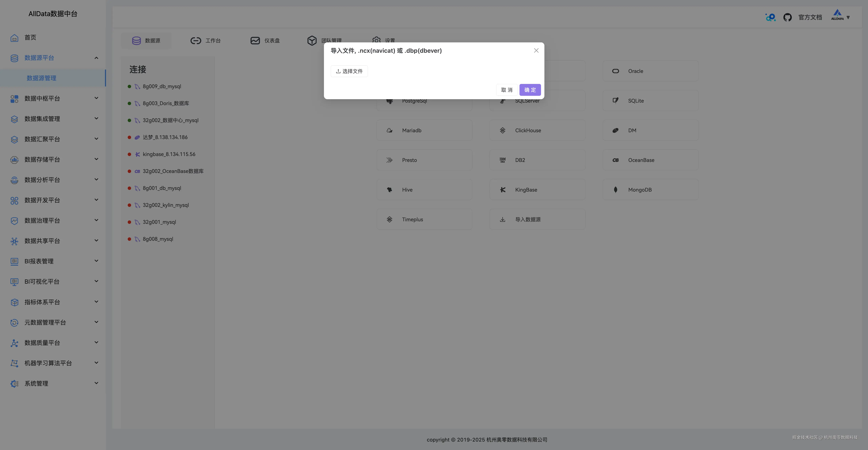Click the 数据质量平台 sidebar icon
Image resolution: width=868 pixels, height=450 pixels.
14,343
